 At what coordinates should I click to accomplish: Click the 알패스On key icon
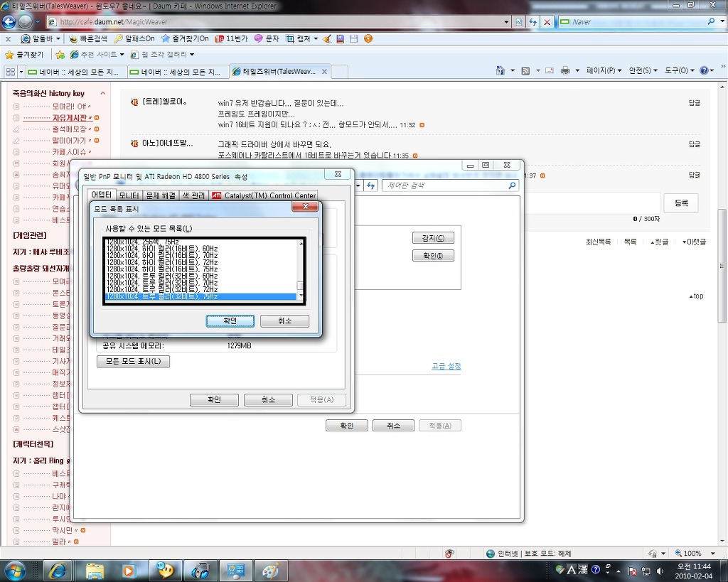119,38
